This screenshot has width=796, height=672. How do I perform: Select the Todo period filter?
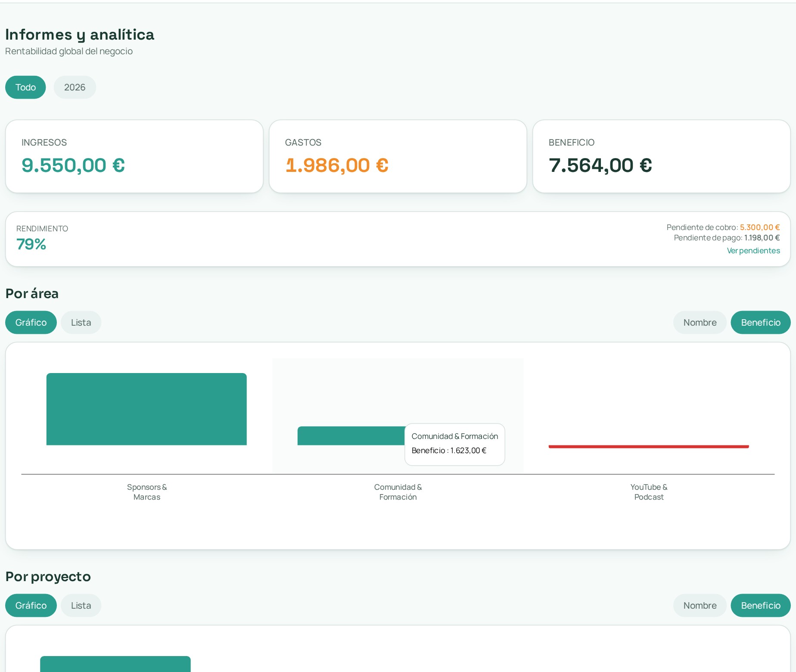pyautogui.click(x=25, y=87)
